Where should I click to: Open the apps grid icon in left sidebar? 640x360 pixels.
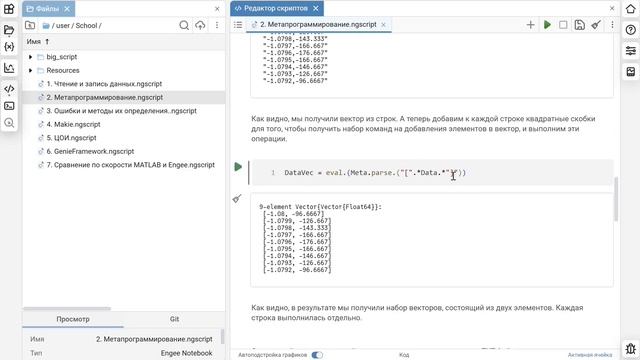(x=9, y=9)
